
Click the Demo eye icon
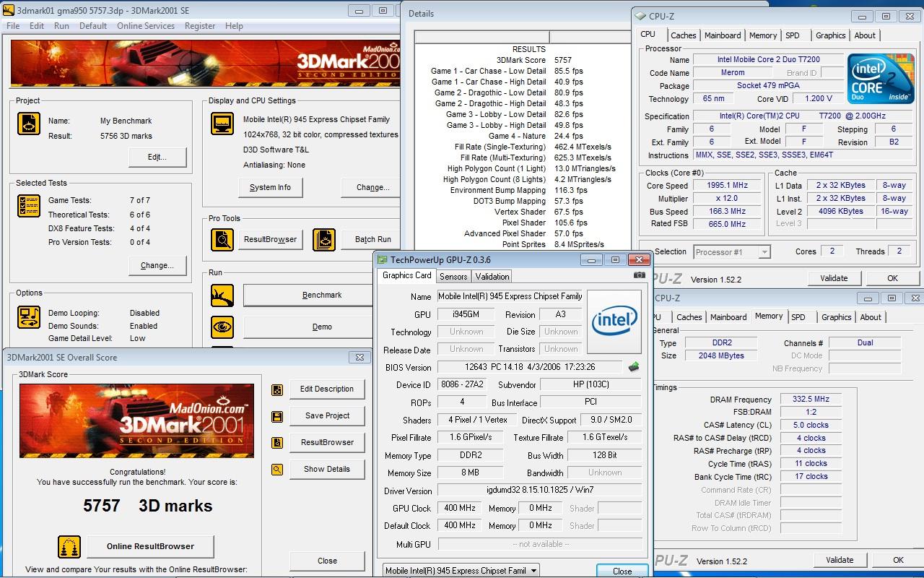(222, 327)
